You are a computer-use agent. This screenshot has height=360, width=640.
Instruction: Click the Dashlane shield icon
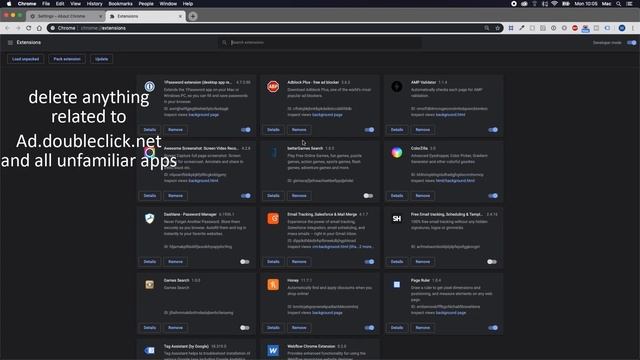pos(150,218)
